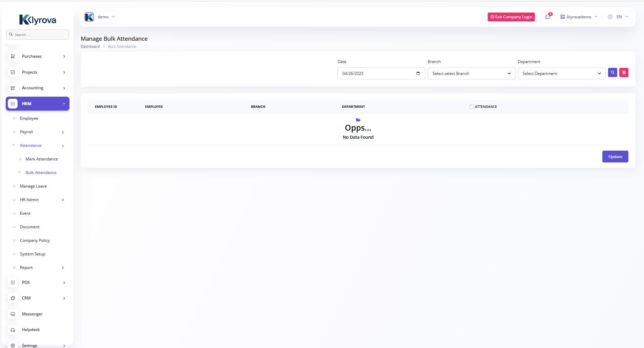
Task: Change language with EN dropdown
Action: coord(619,17)
